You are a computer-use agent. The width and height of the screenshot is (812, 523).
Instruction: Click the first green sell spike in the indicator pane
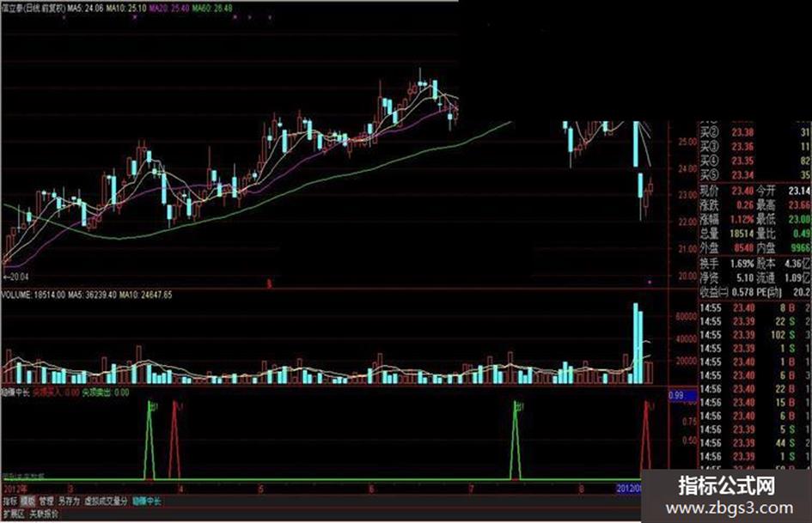tap(150, 441)
